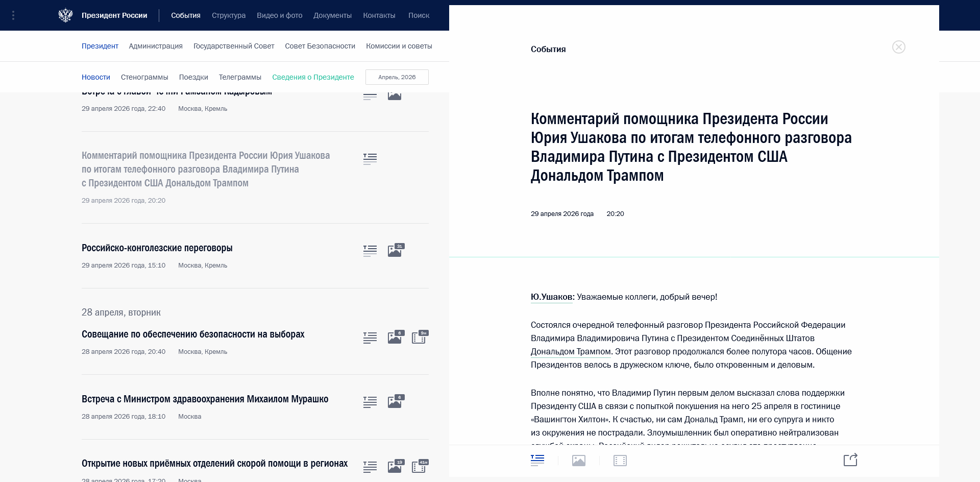Select the text view icon in the article footer
Screen dimensions: 980x482
(x=537, y=460)
